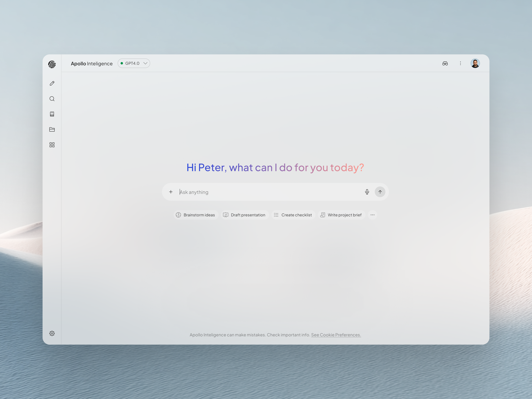This screenshot has height=399, width=532.
Task: Open See Cookie Preferences link
Action: [336, 335]
